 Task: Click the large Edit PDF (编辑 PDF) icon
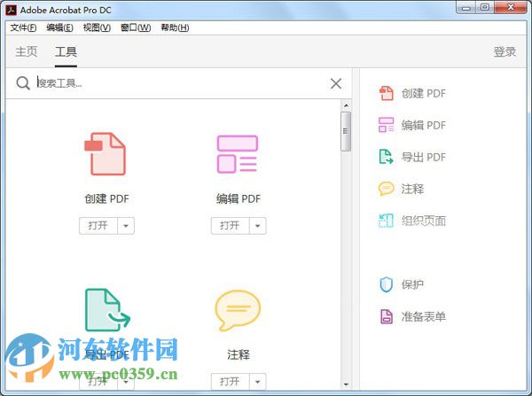click(x=237, y=154)
